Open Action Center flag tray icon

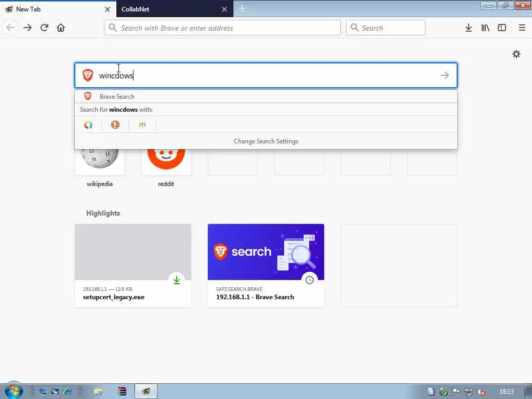coord(456,392)
